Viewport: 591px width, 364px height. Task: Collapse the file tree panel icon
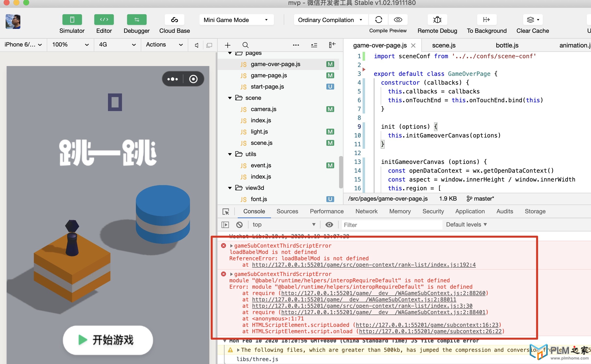click(x=332, y=45)
